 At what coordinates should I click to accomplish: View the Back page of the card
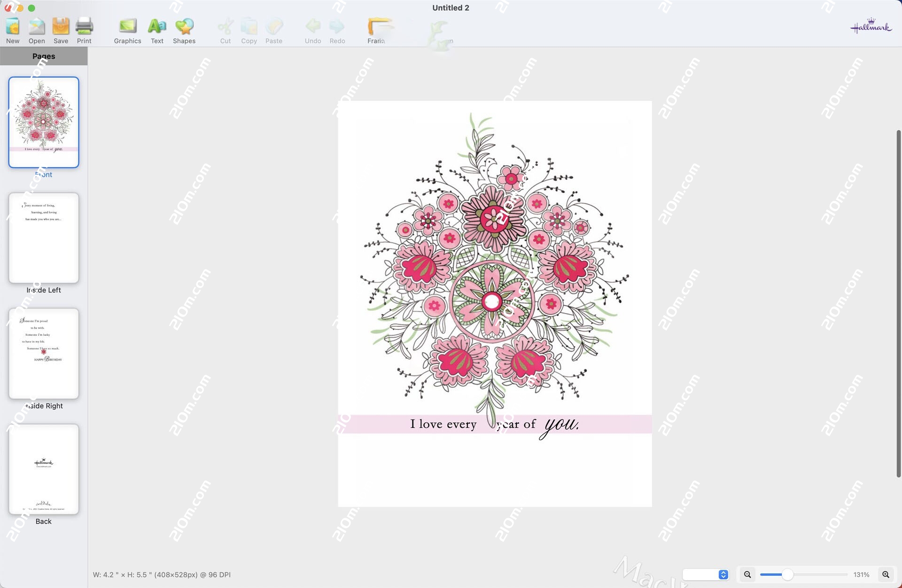(43, 470)
